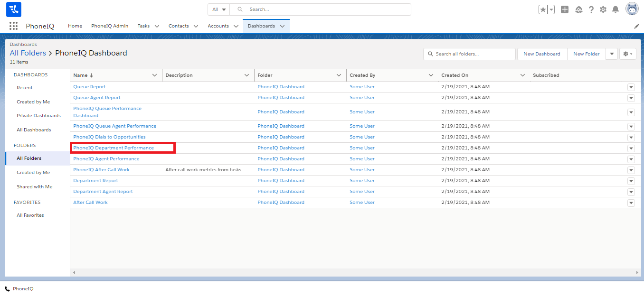Open PhoneIQ Queue Performance Dashboard link
The image size is (644, 296).
107,112
